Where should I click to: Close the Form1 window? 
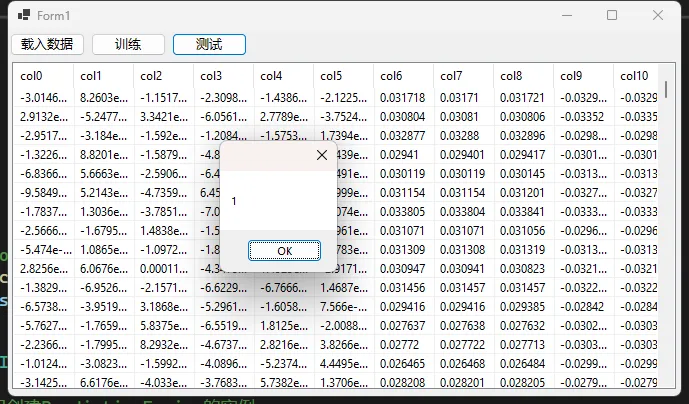pos(658,15)
